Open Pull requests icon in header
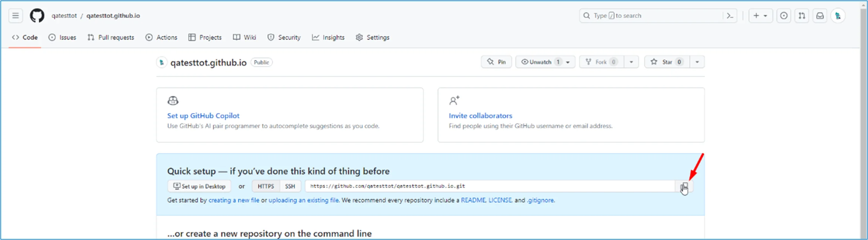This screenshot has width=868, height=240. point(802,16)
